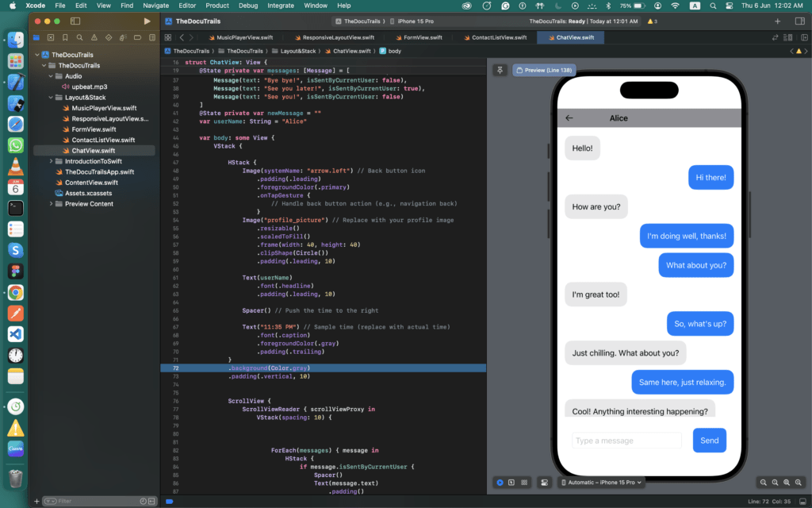812x508 pixels.
Task: Add editor on right
Action: point(804,37)
